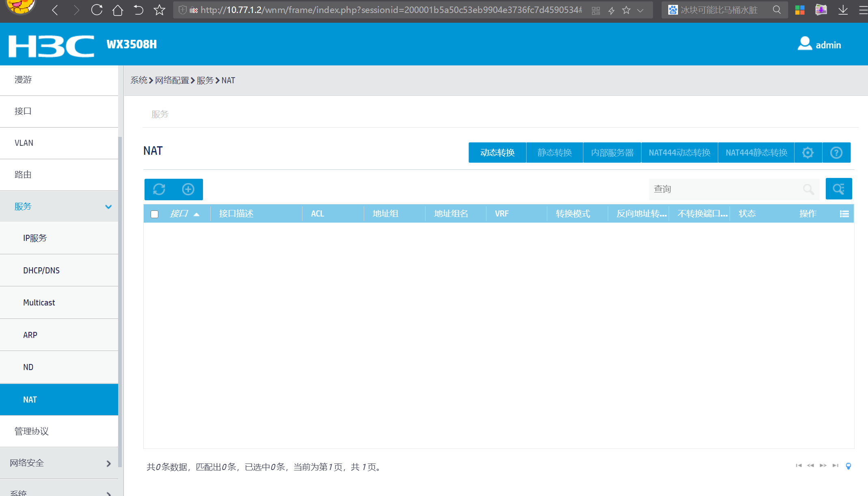868x496 pixels.
Task: Open ARP submenu item
Action: 59,335
